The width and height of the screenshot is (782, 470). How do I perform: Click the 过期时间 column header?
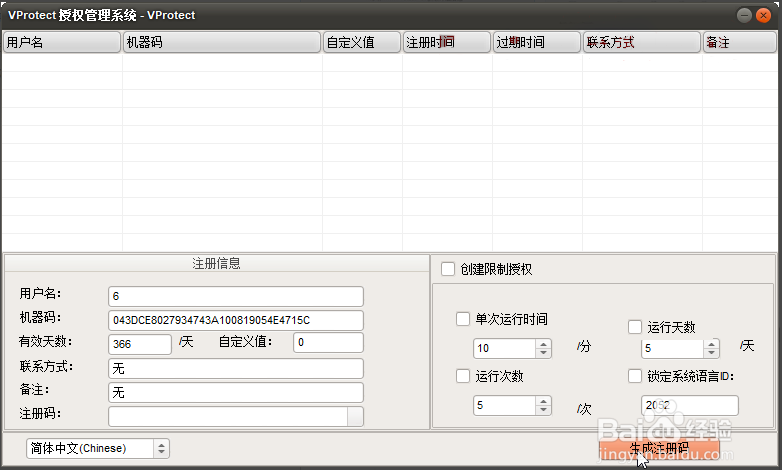click(x=537, y=42)
